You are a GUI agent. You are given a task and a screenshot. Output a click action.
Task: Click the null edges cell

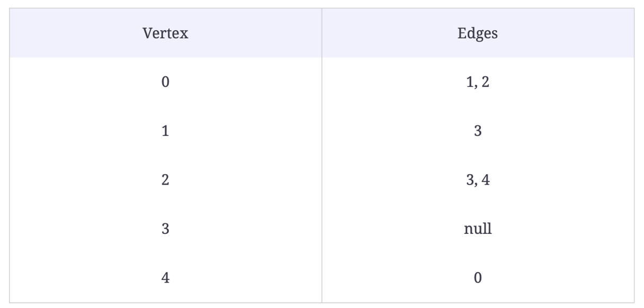(x=478, y=229)
